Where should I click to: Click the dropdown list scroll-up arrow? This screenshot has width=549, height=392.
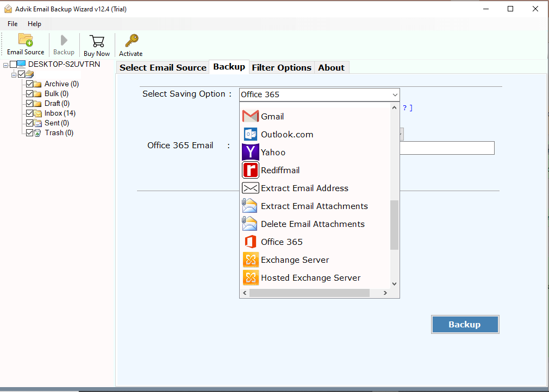tap(394, 108)
